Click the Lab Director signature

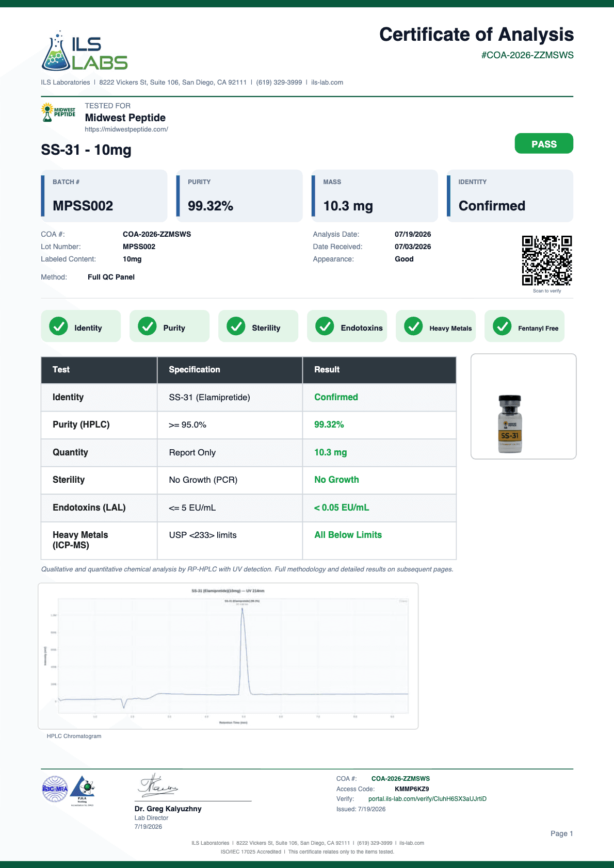point(158,785)
